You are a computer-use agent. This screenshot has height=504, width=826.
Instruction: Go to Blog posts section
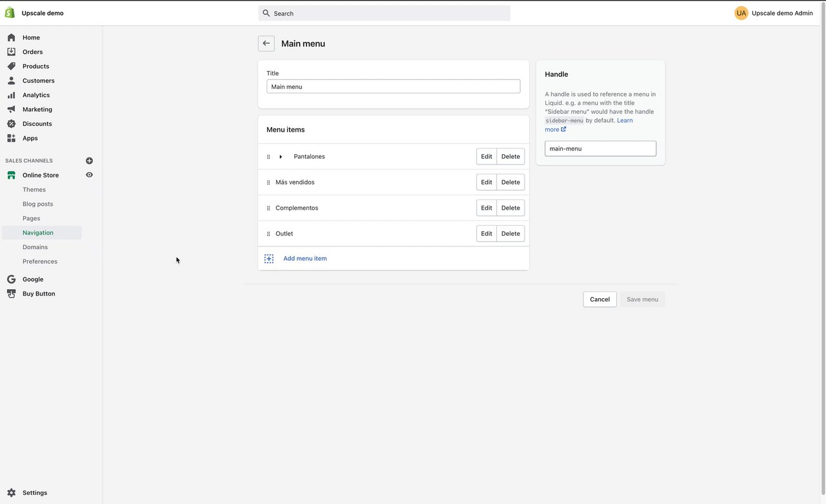[x=38, y=204]
